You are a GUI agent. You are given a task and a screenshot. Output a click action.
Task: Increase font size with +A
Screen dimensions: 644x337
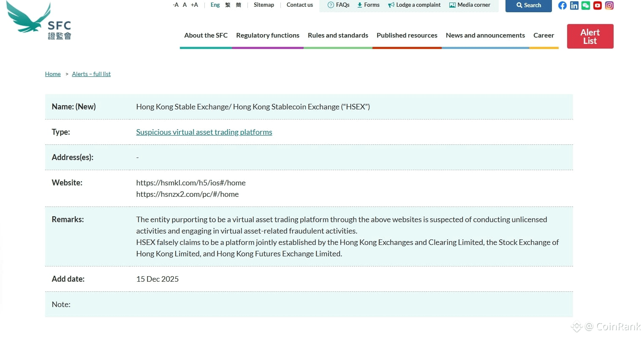click(x=194, y=5)
